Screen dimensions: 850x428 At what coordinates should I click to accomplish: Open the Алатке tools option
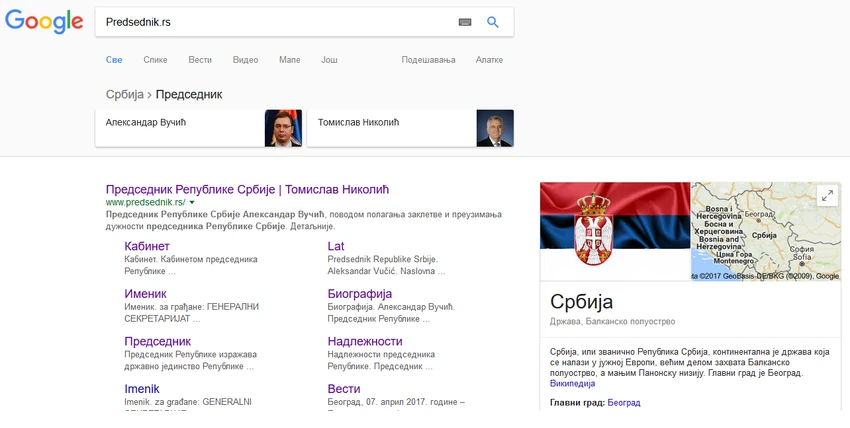(489, 60)
